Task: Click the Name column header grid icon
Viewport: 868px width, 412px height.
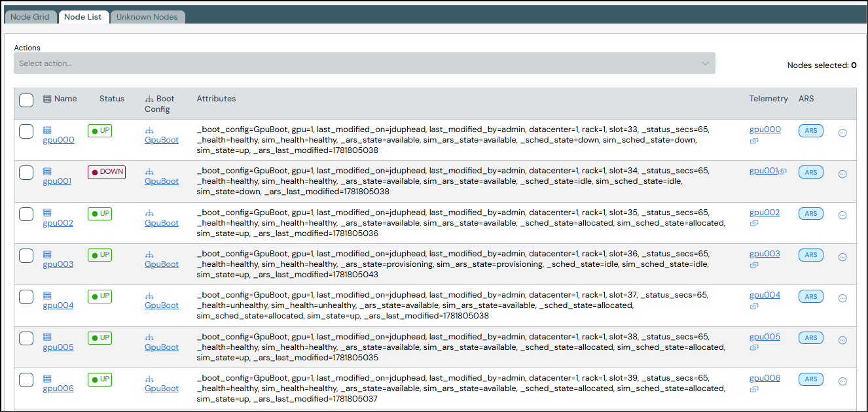Action: coord(47,99)
